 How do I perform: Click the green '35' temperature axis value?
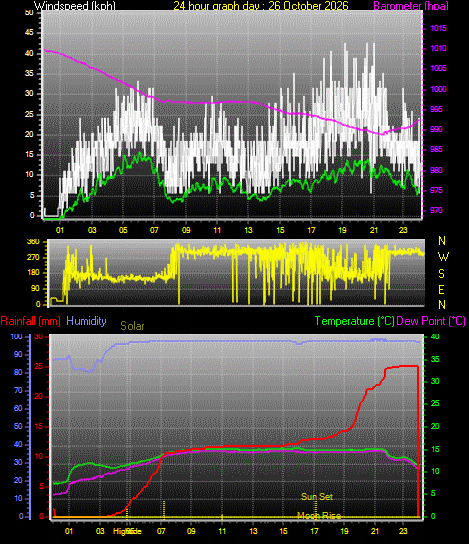point(435,359)
